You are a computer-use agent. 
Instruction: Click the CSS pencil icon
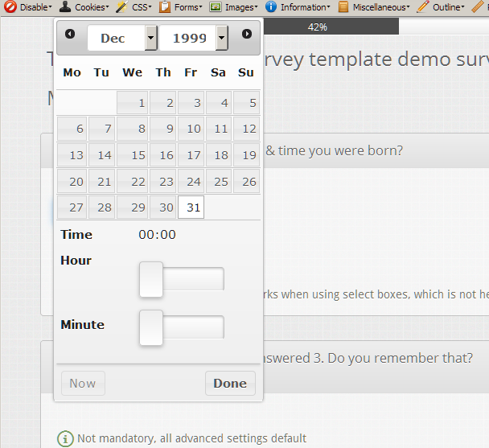point(121,7)
